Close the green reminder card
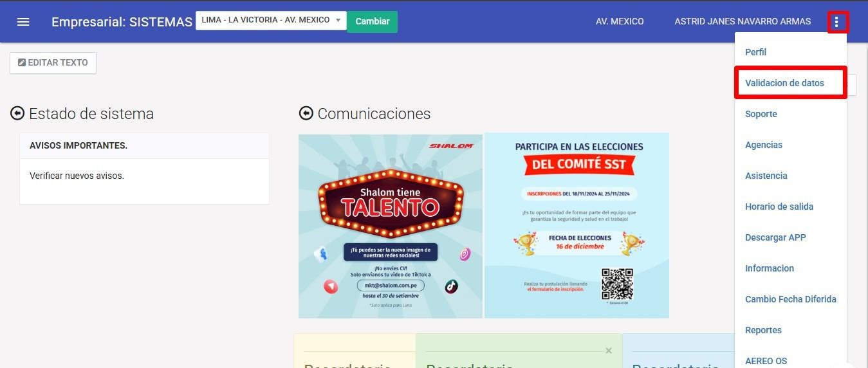868x368 pixels. tap(609, 351)
